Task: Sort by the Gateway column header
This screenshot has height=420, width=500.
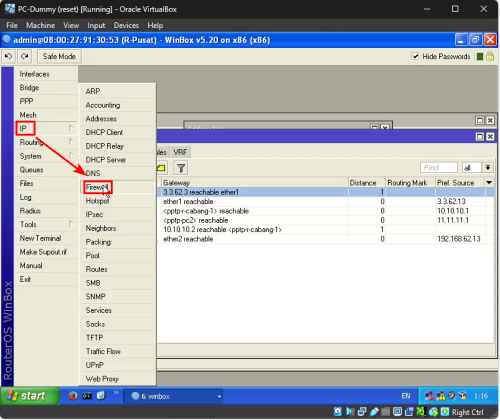Action: click(x=255, y=183)
